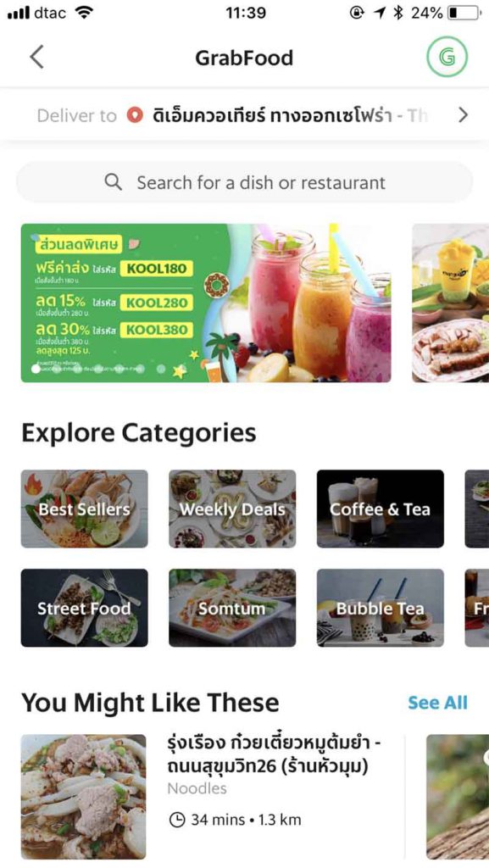Tap the red location pin icon
Screen dimensions: 489x868
pyautogui.click(x=135, y=115)
